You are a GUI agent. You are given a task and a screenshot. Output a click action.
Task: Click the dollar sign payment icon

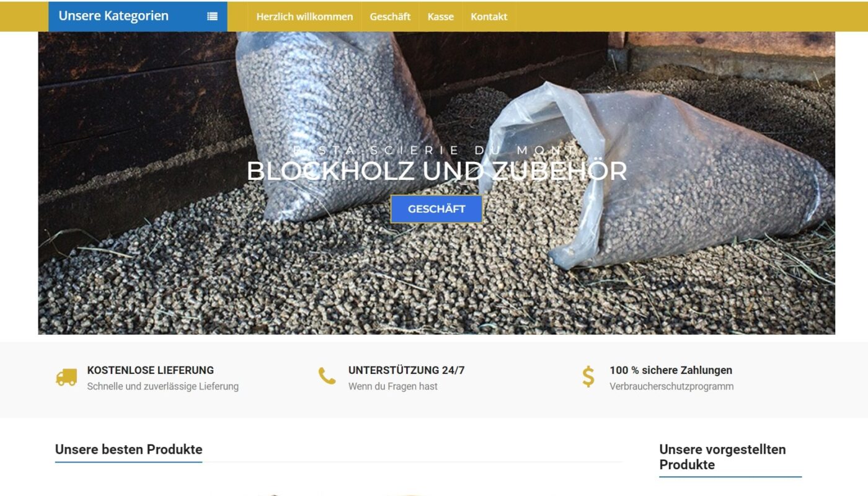pos(588,376)
